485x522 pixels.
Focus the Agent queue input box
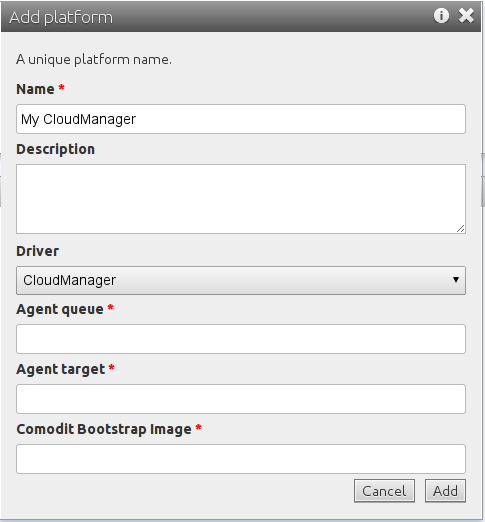[241, 339]
